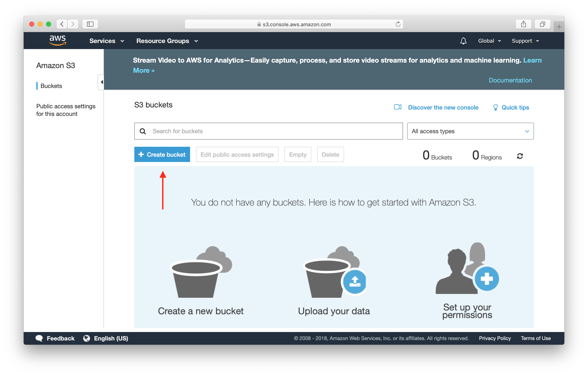This screenshot has width=588, height=376.
Task: Open the notifications bell
Action: pos(463,41)
